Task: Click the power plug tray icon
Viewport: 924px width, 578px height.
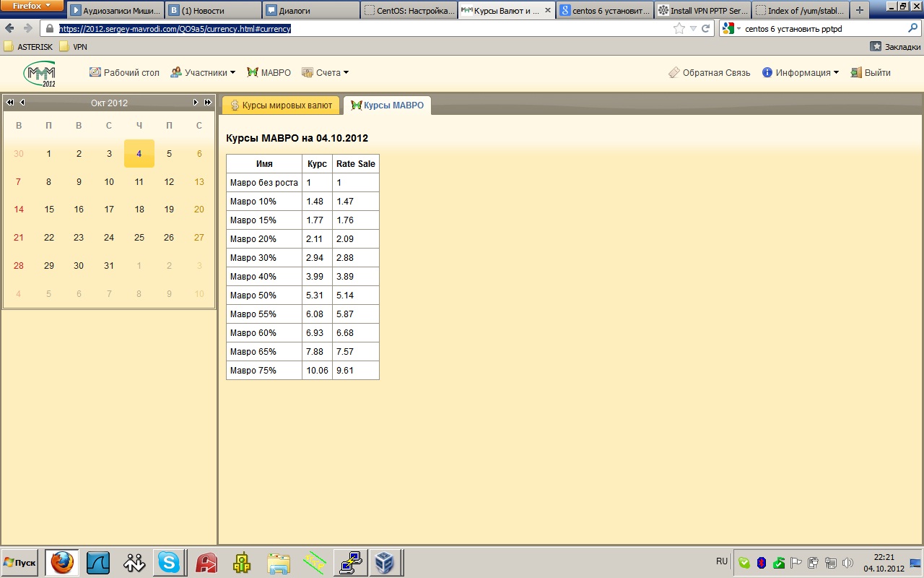Action: pyautogui.click(x=814, y=563)
